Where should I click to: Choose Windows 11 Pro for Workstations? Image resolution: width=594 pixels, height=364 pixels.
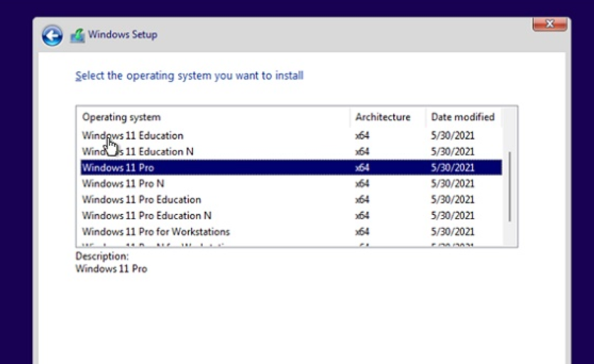(155, 232)
